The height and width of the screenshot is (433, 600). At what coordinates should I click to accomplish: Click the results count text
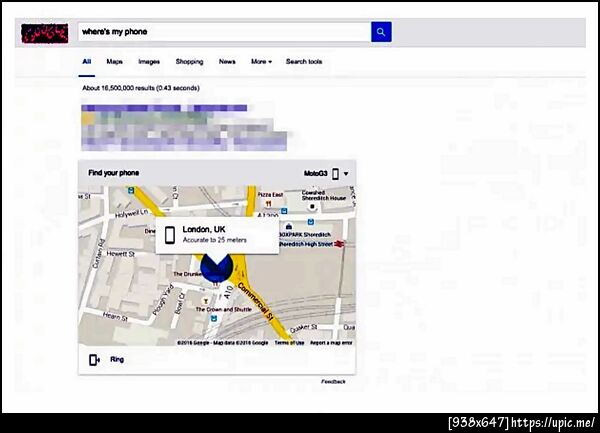[141, 88]
